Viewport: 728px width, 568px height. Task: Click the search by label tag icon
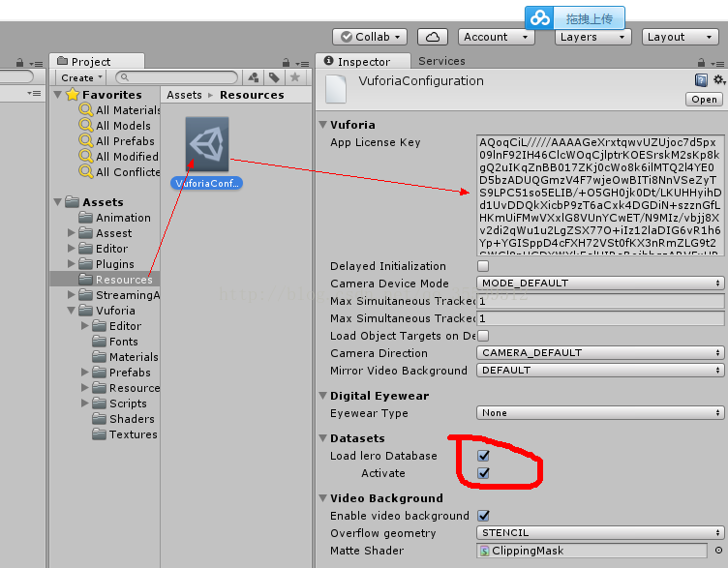point(274,77)
